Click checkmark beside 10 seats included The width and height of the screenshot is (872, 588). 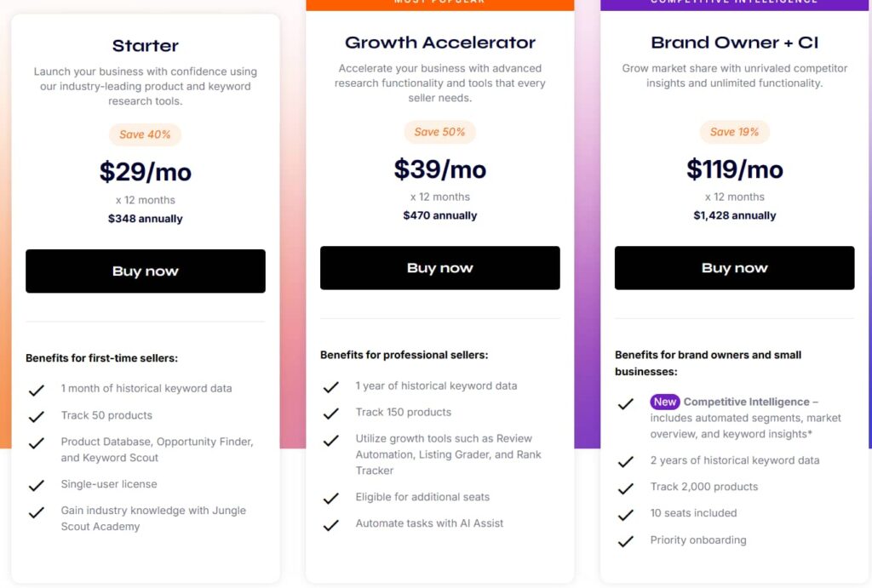[625, 515]
